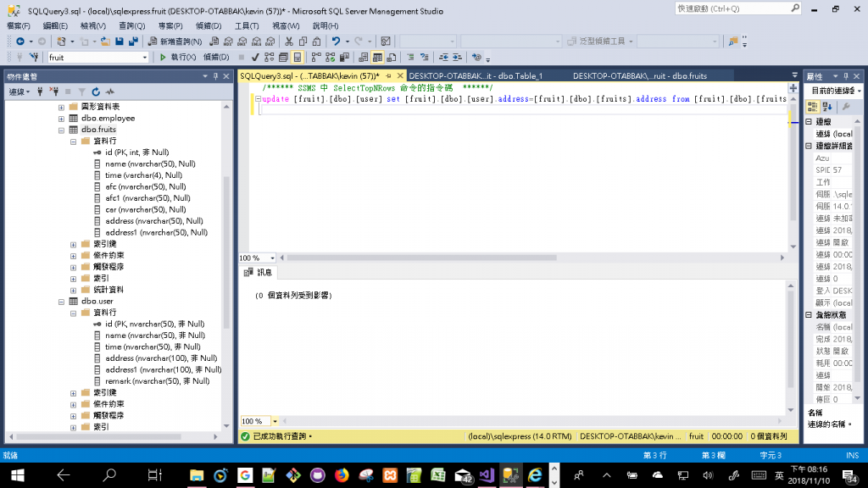Switch to the dbo.fruits document tab

tap(639, 75)
